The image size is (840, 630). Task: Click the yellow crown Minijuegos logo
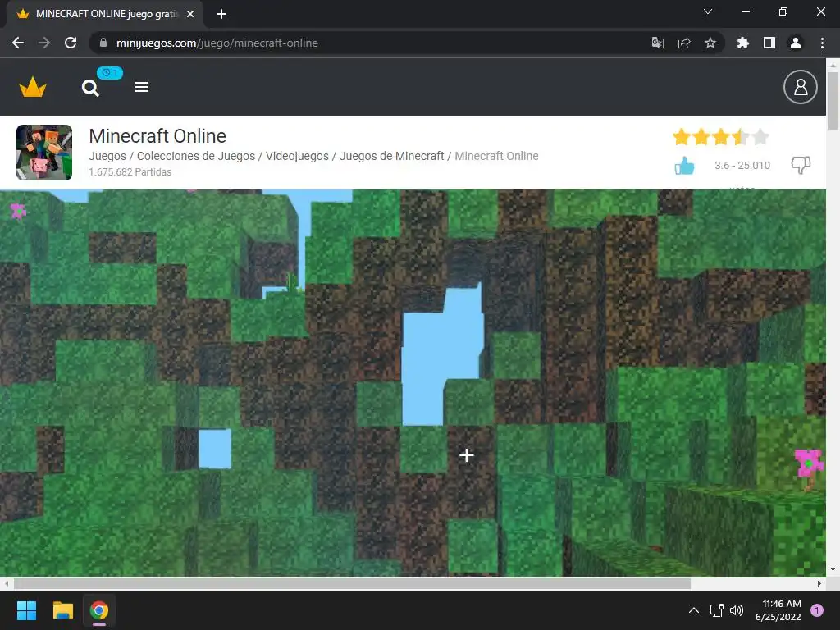pos(33,87)
